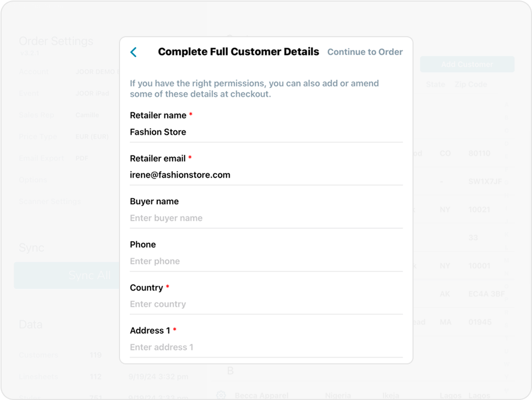Focus the Enter buyer name field
The width and height of the screenshot is (532, 400).
(266, 218)
